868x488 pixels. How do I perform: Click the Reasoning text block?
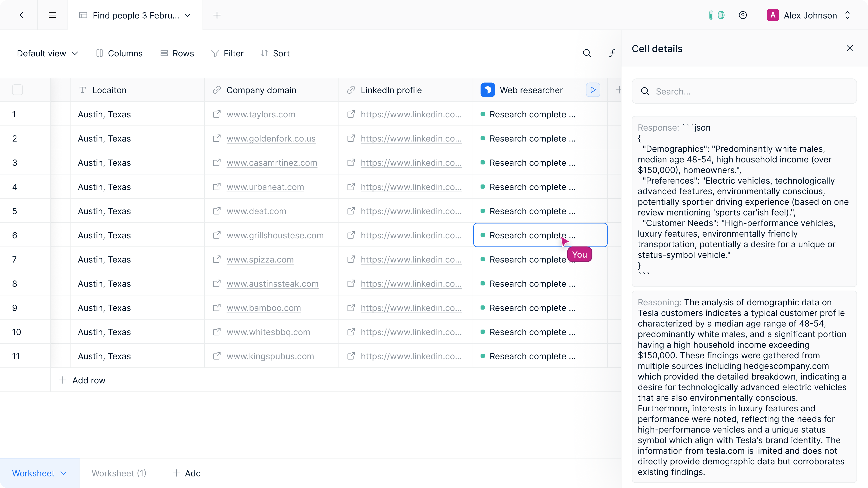[x=744, y=387]
